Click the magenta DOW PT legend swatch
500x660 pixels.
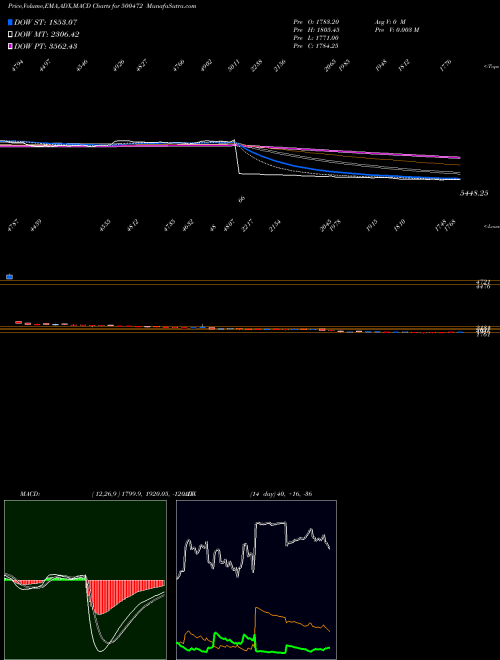(10, 46)
